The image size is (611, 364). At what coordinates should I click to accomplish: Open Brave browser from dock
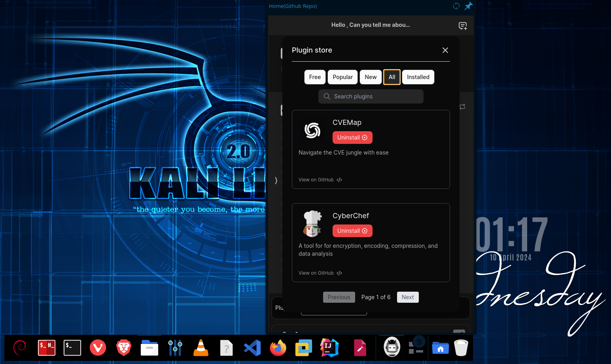point(124,348)
